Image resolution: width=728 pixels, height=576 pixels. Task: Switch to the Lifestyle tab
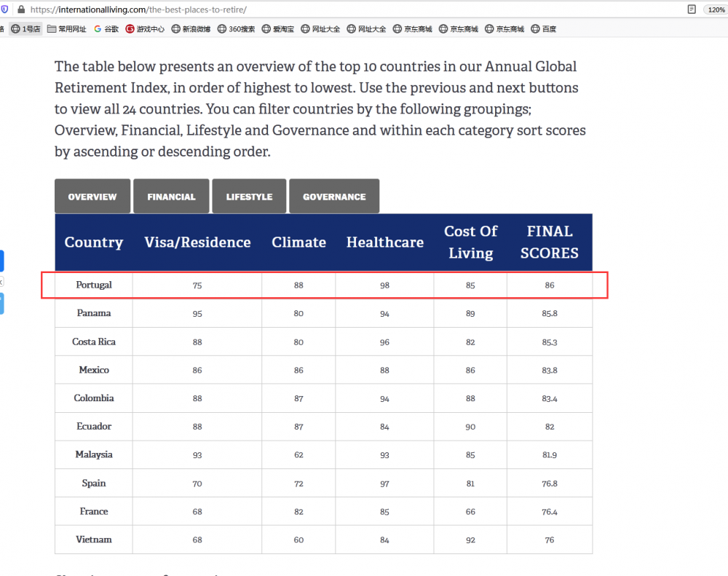(x=249, y=197)
